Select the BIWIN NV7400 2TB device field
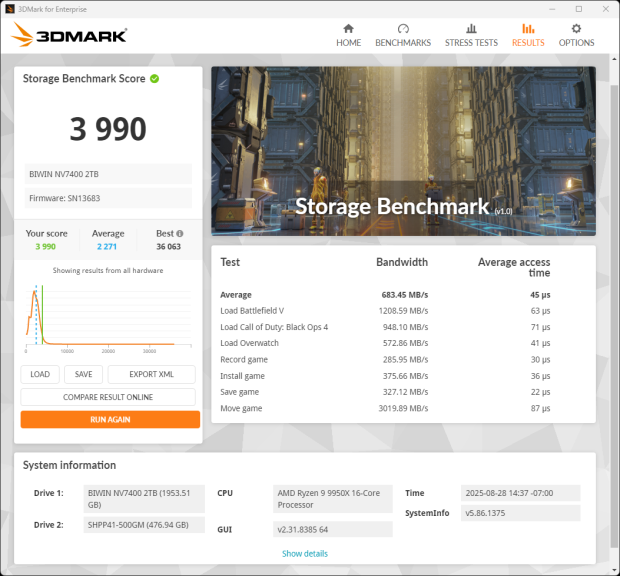This screenshot has height=576, width=620. pyautogui.click(x=107, y=174)
